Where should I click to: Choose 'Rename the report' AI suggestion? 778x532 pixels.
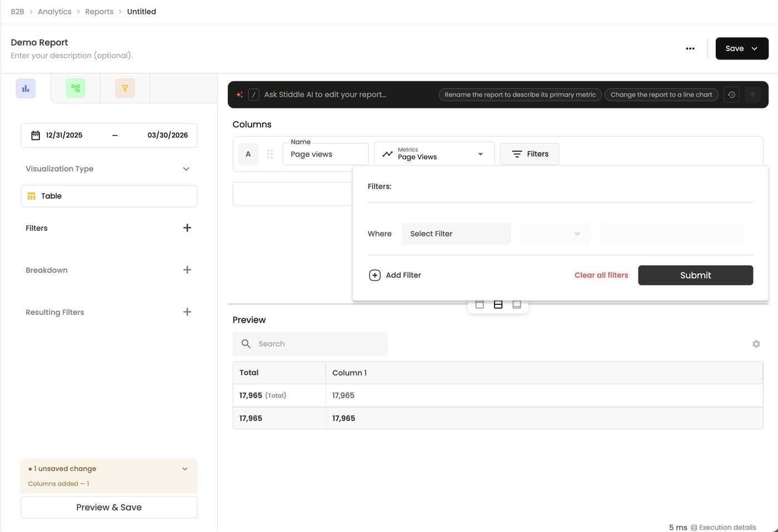tap(520, 95)
